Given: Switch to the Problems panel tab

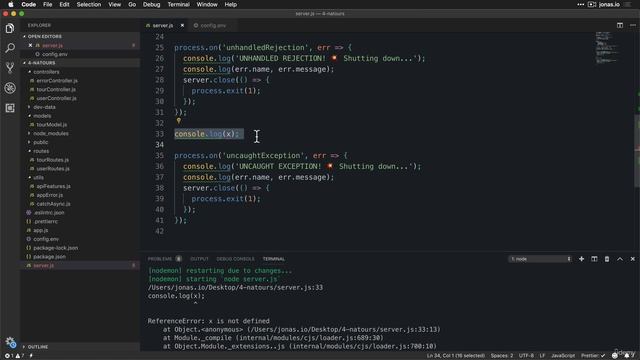Looking at the screenshot, I should [x=164, y=259].
